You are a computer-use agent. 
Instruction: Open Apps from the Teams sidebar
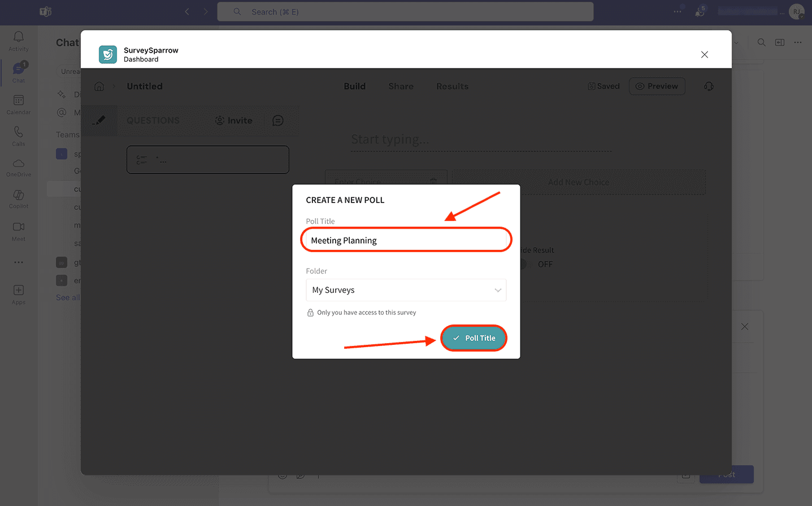(19, 291)
